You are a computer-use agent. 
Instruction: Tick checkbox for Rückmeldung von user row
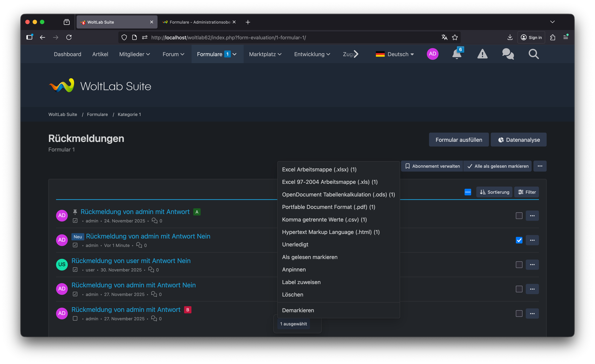click(x=519, y=265)
